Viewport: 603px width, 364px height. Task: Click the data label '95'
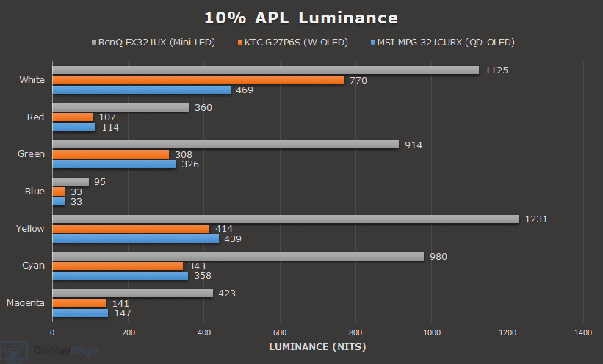tap(100, 182)
